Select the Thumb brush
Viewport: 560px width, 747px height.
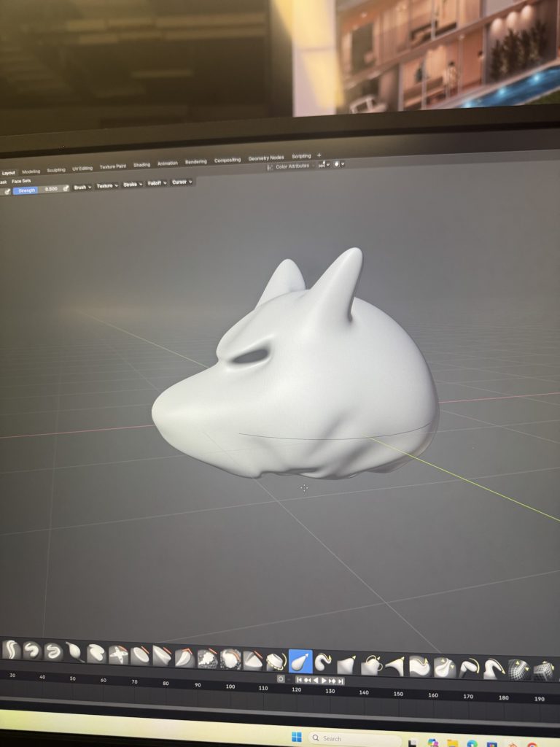pyautogui.click(x=419, y=667)
